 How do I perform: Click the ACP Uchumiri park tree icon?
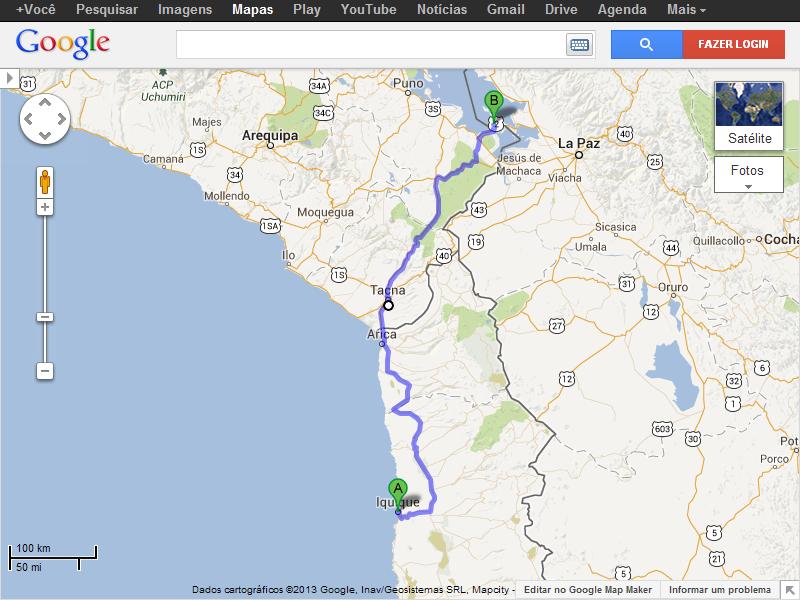[x=163, y=72]
